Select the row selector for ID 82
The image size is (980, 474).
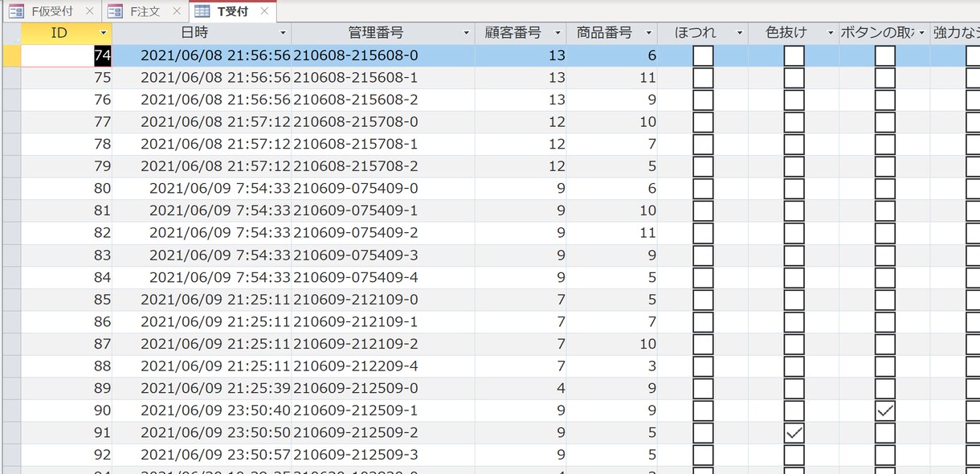(11, 233)
